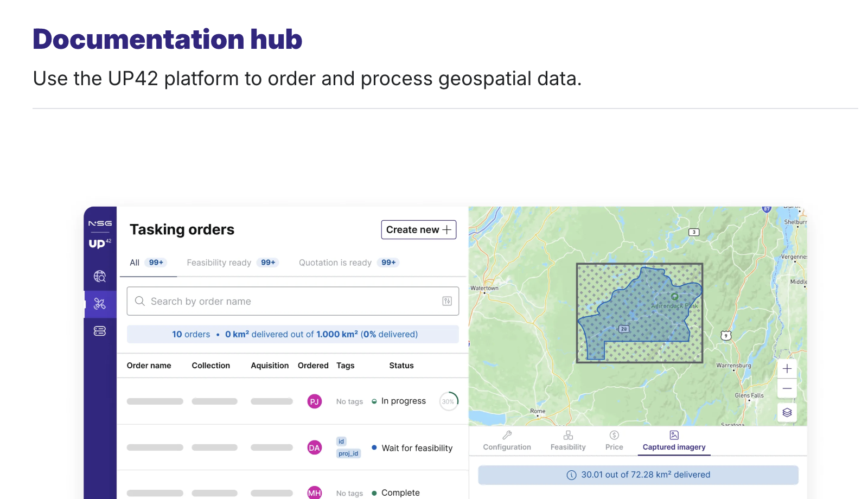Zoom out on the map

pos(787,388)
